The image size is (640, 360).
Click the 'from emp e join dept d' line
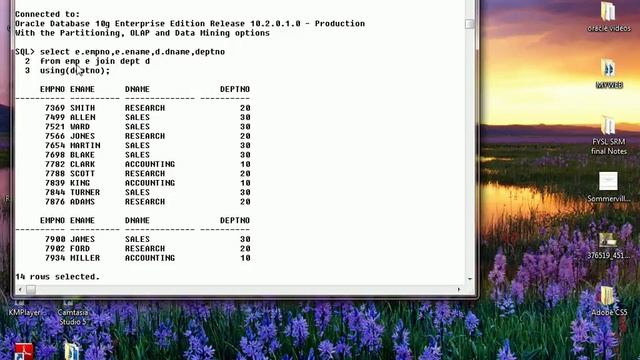tap(95, 61)
